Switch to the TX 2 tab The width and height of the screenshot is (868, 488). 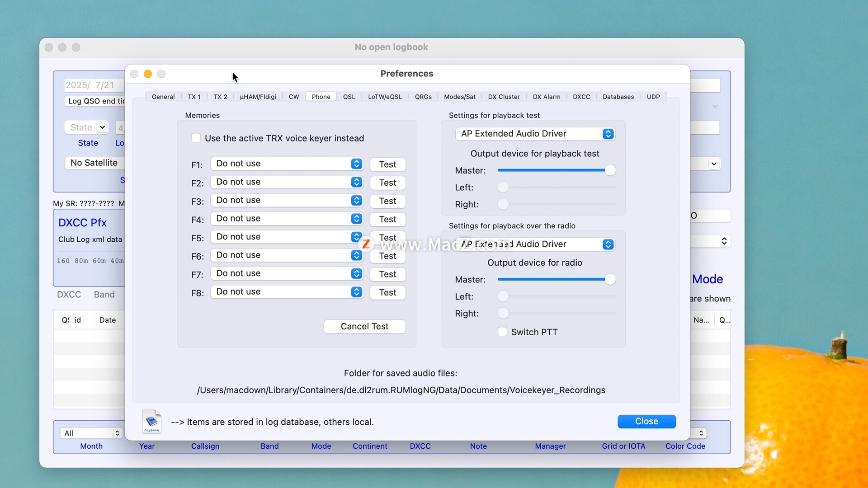pyautogui.click(x=220, y=97)
